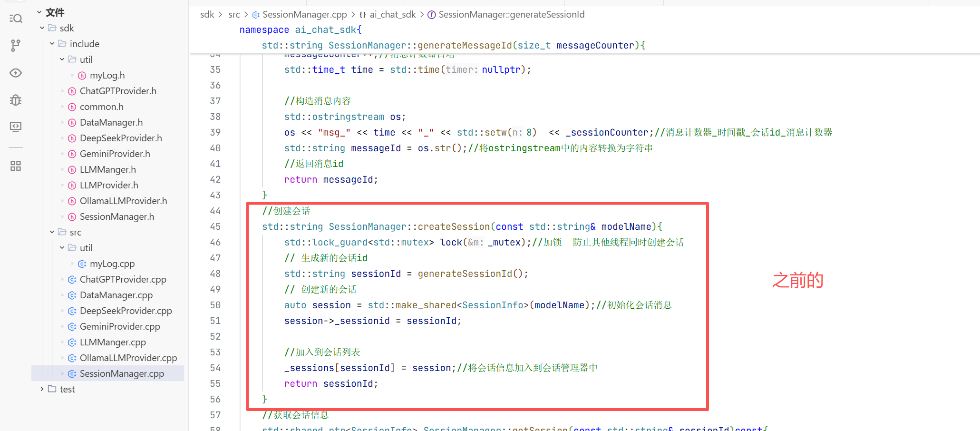Image resolution: width=980 pixels, height=431 pixels.
Task: Click the function symbol icon in breadcrumb
Action: coord(432,15)
